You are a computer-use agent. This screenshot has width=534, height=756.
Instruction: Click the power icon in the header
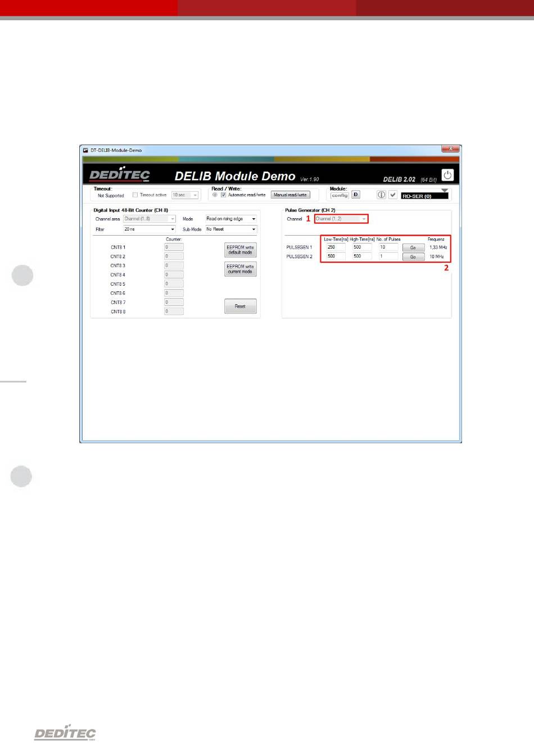[447, 175]
